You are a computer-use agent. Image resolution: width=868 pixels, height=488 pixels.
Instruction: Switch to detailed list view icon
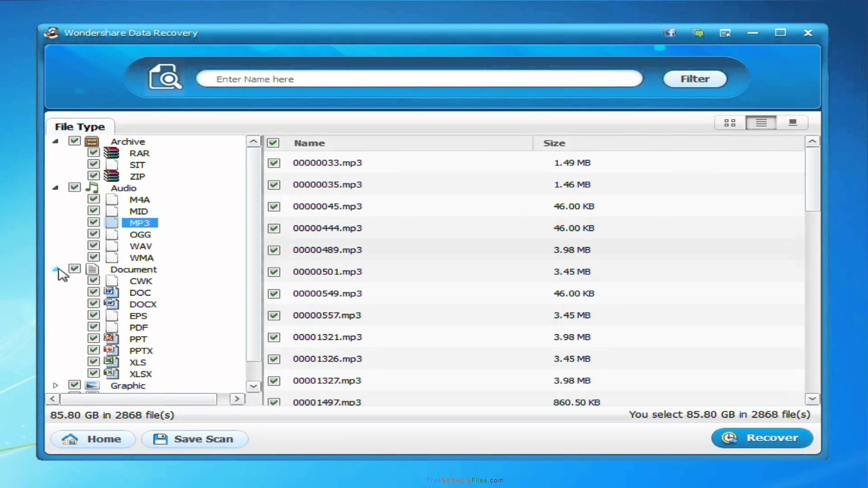point(761,123)
